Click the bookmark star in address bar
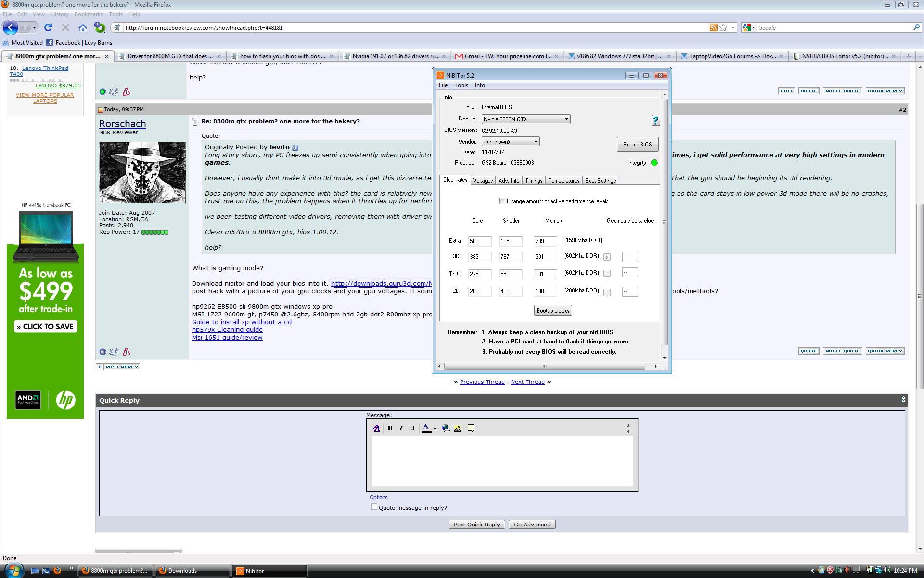 coord(723,27)
